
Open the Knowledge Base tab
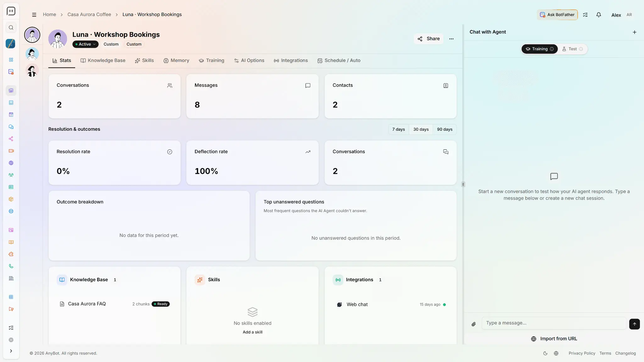(103, 61)
